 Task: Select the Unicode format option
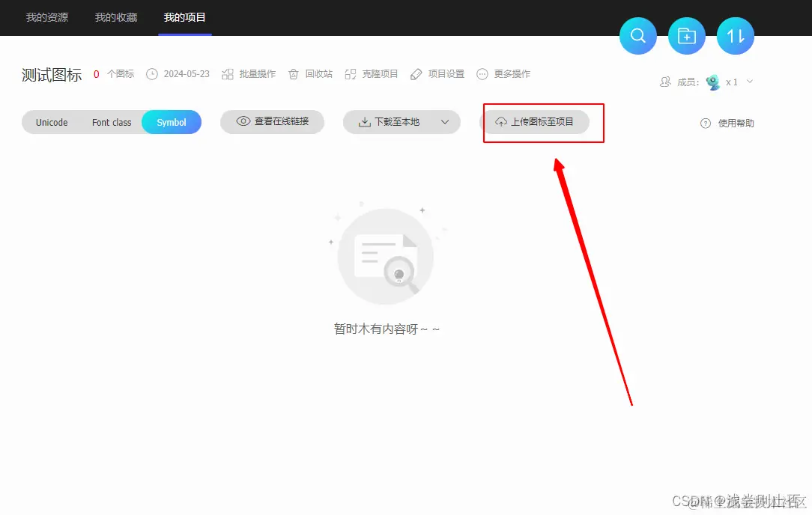pos(52,122)
